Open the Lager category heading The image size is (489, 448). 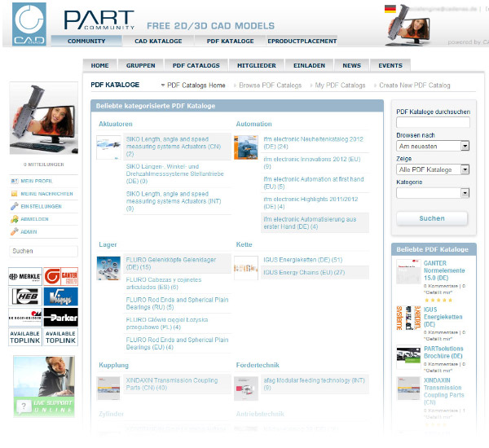(x=108, y=244)
